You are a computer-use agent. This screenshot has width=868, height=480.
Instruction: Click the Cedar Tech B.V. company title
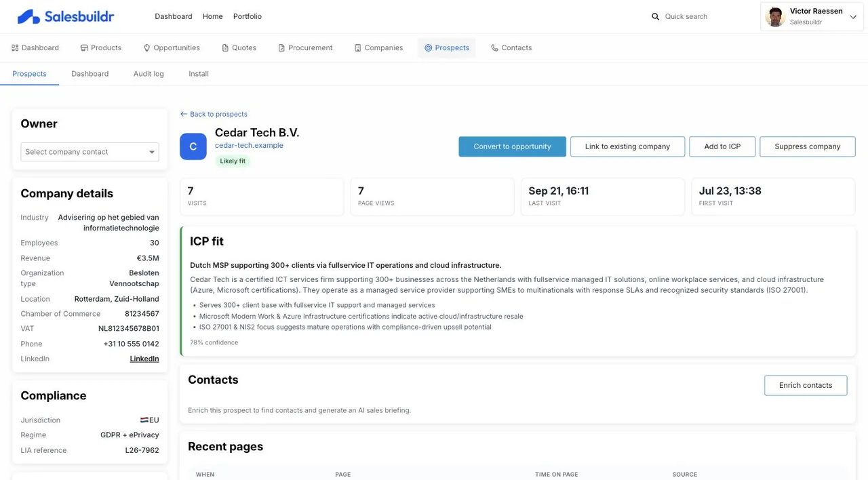257,132
